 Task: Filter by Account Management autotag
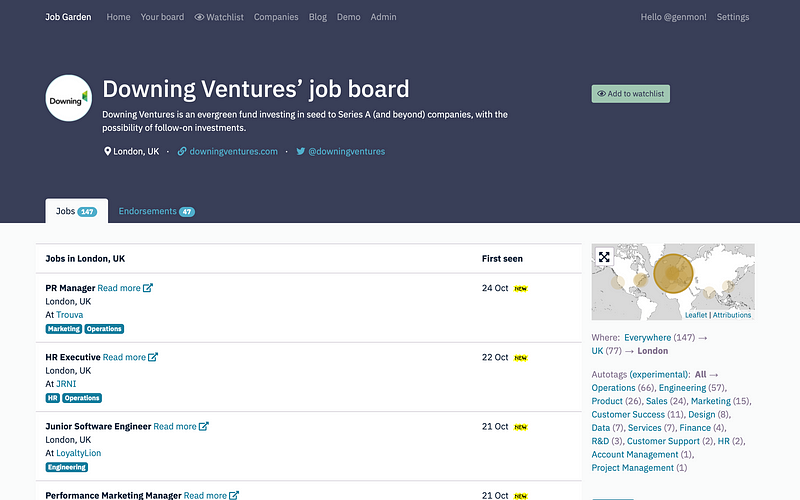coord(635,454)
